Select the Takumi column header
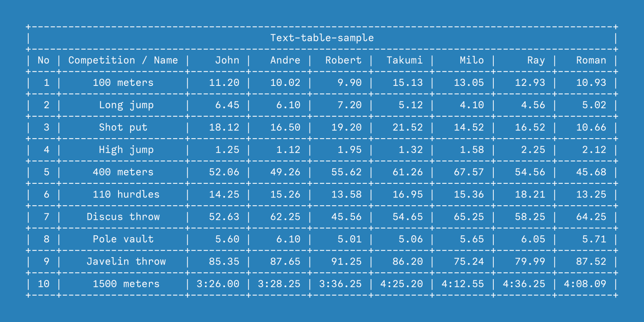Screen dimensions: 644x322 pos(404,60)
